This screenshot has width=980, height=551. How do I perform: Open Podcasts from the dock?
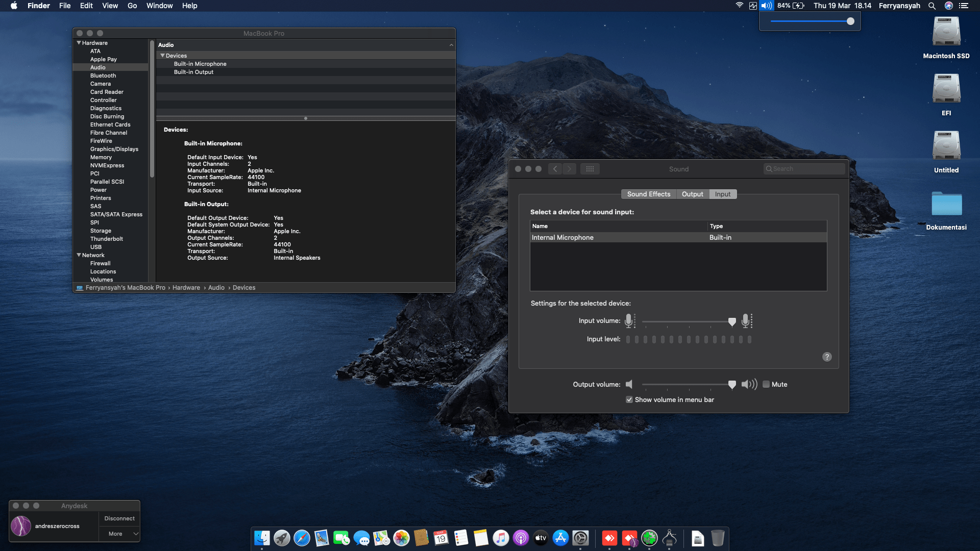coord(521,538)
